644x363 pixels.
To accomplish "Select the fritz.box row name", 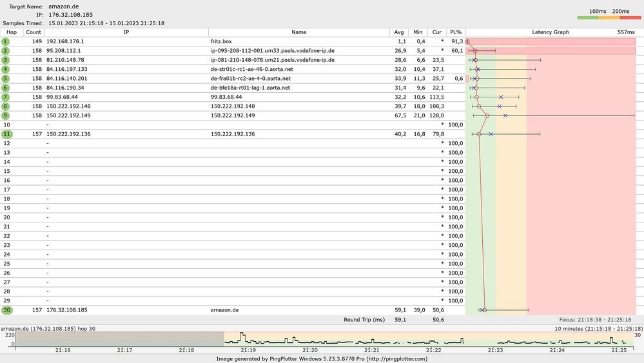I will [221, 41].
